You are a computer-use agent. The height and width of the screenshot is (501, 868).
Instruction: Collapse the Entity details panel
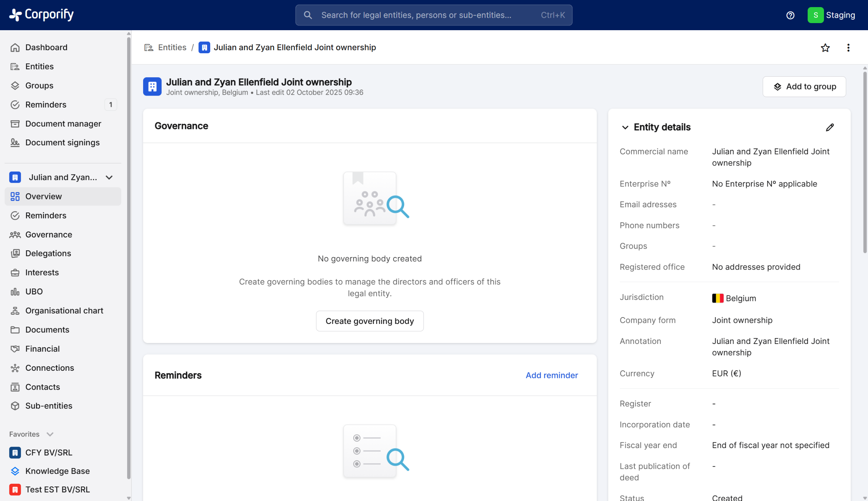click(625, 127)
